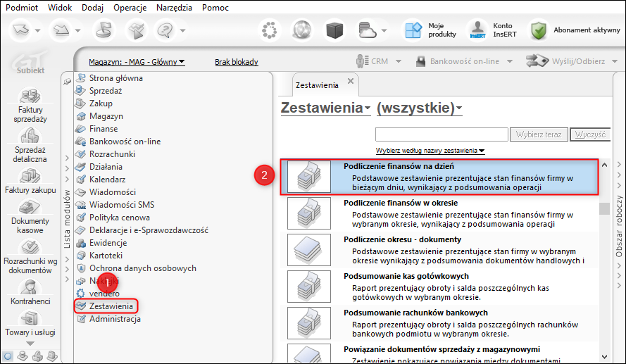Viewport: 626px width, 364px height.
Task: Click the Brak blokady link
Action: [x=237, y=62]
